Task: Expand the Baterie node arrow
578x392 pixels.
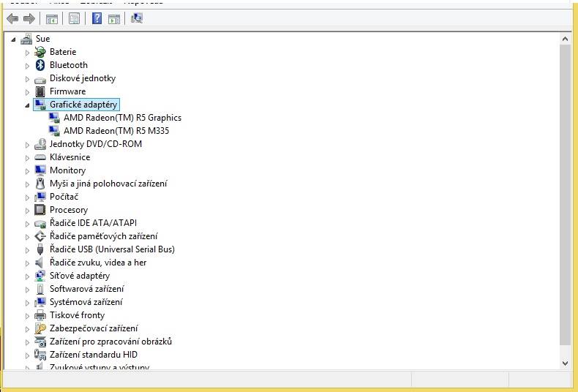Action: point(27,53)
